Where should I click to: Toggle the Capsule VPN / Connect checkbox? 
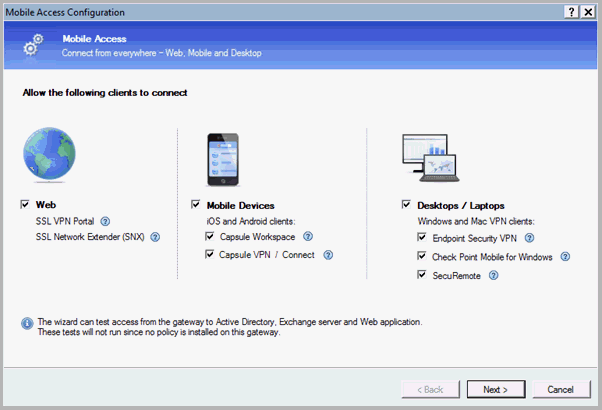coord(210,255)
